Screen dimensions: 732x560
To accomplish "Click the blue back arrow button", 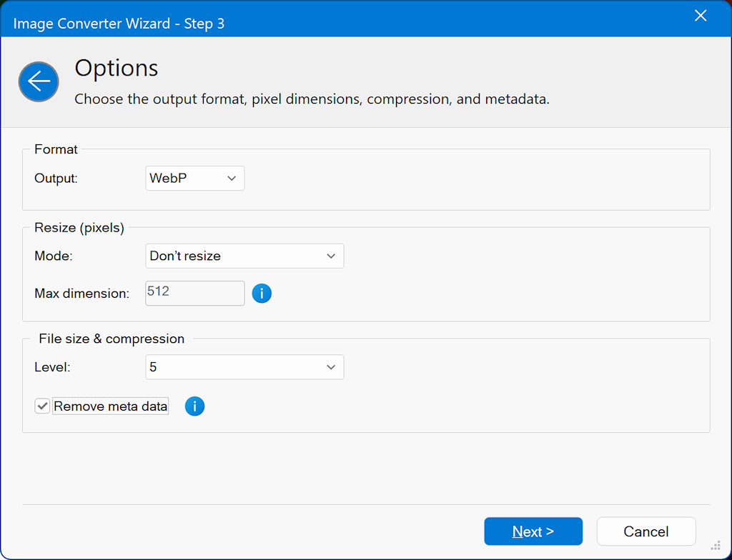I will click(x=39, y=81).
